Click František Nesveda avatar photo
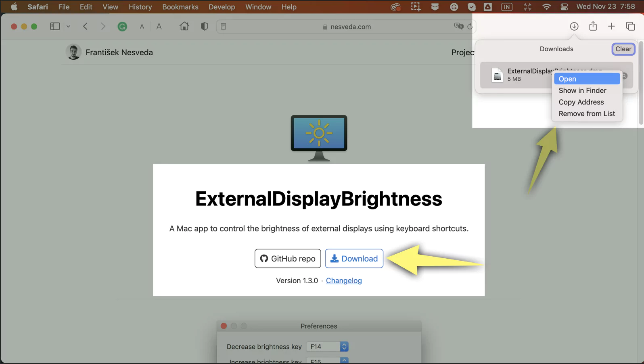Screen dimensions: 644x364 [x=73, y=52]
